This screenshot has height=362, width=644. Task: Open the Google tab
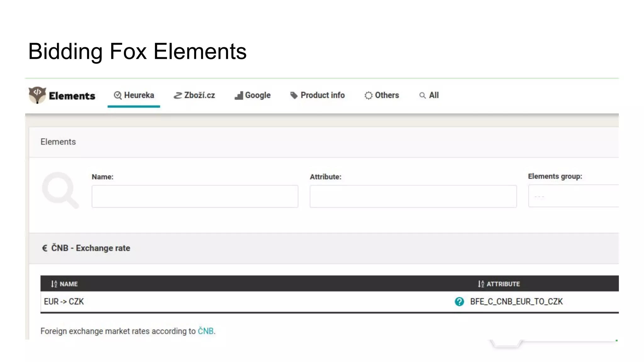(253, 95)
